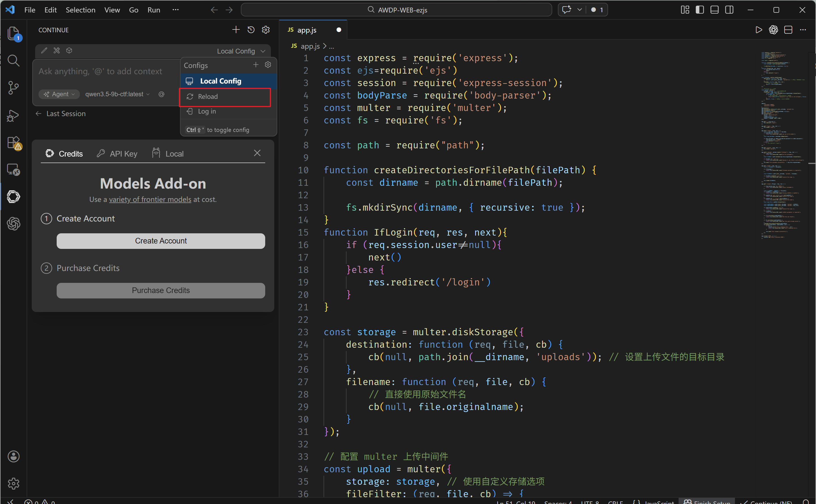Toggle the bottom panel layout
Viewport: 816px width, 504px height.
coord(714,10)
